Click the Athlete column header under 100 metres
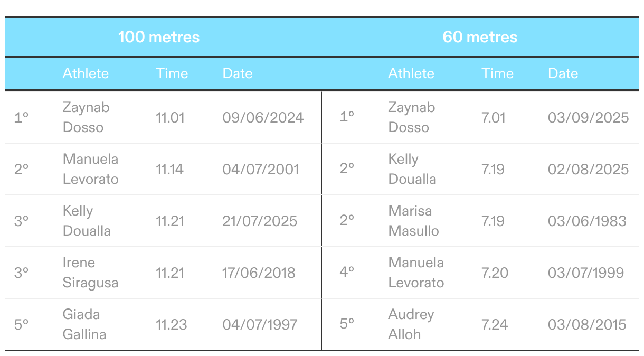This screenshot has width=644, height=356. point(86,73)
